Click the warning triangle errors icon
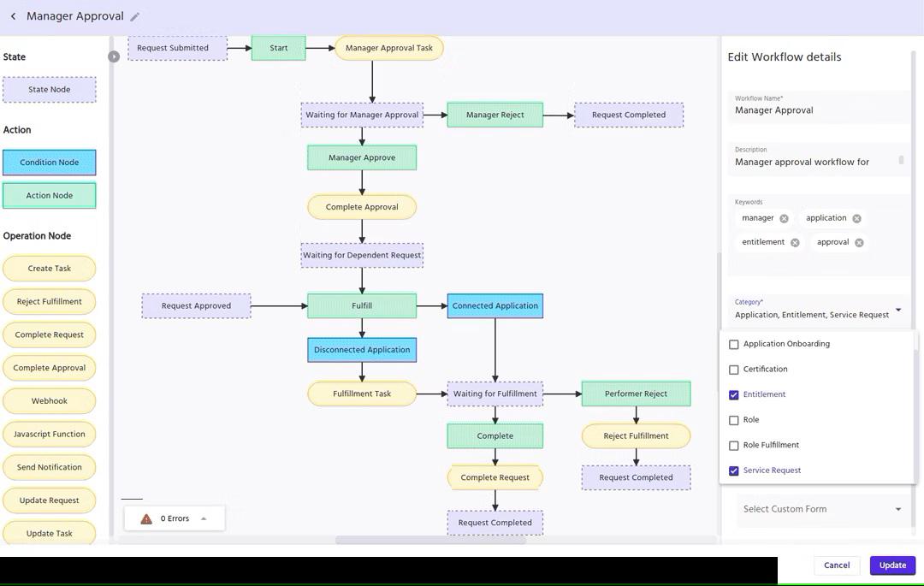The width and height of the screenshot is (924, 586). [146, 518]
